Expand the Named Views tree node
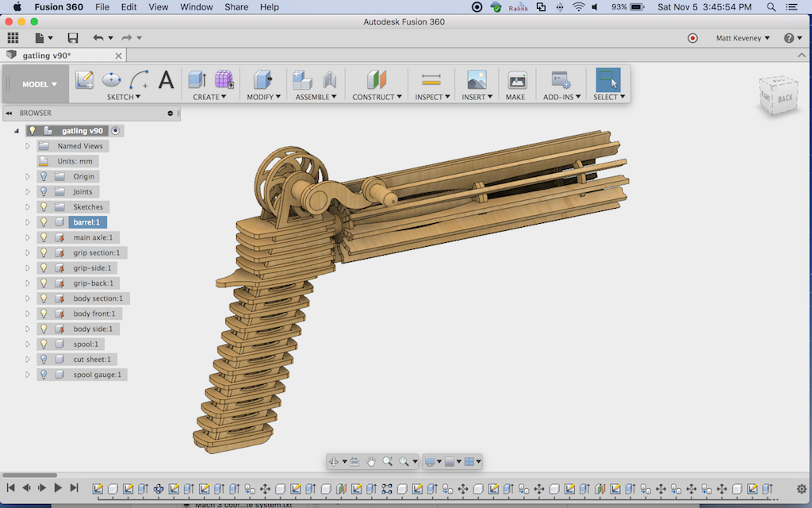The height and width of the screenshot is (508, 812). (28, 146)
